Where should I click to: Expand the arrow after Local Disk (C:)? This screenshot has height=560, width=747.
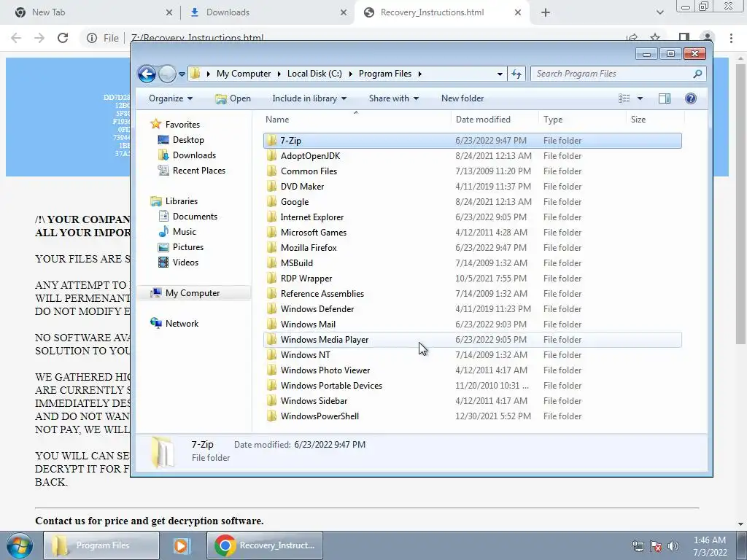[351, 74]
